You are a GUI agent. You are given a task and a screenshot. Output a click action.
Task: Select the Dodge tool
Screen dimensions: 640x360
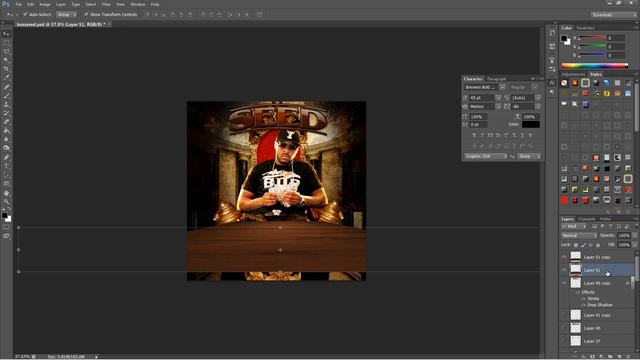[x=7, y=148]
